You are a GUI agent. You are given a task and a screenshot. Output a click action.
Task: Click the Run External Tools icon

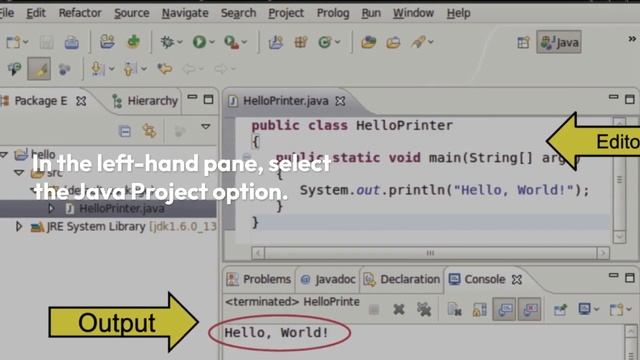tap(232, 42)
